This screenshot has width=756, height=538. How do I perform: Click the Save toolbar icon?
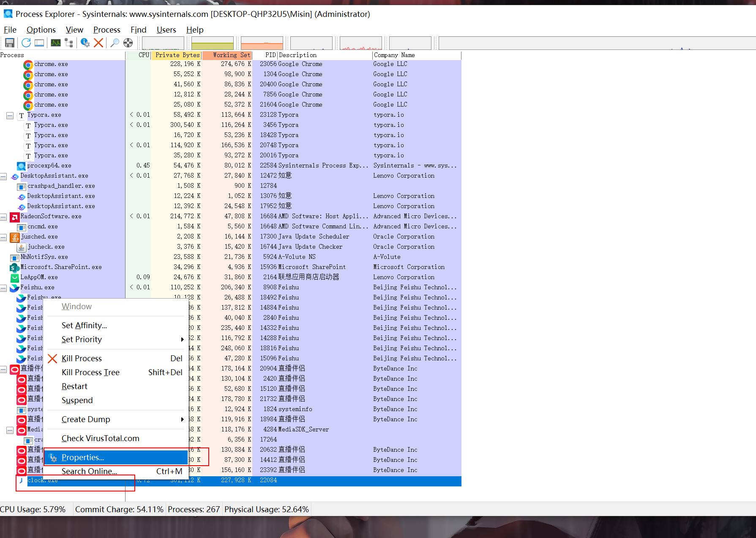point(10,43)
